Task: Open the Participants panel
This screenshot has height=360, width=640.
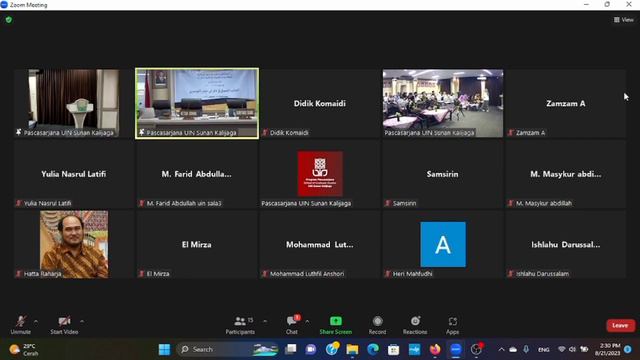Action: pyautogui.click(x=240, y=325)
